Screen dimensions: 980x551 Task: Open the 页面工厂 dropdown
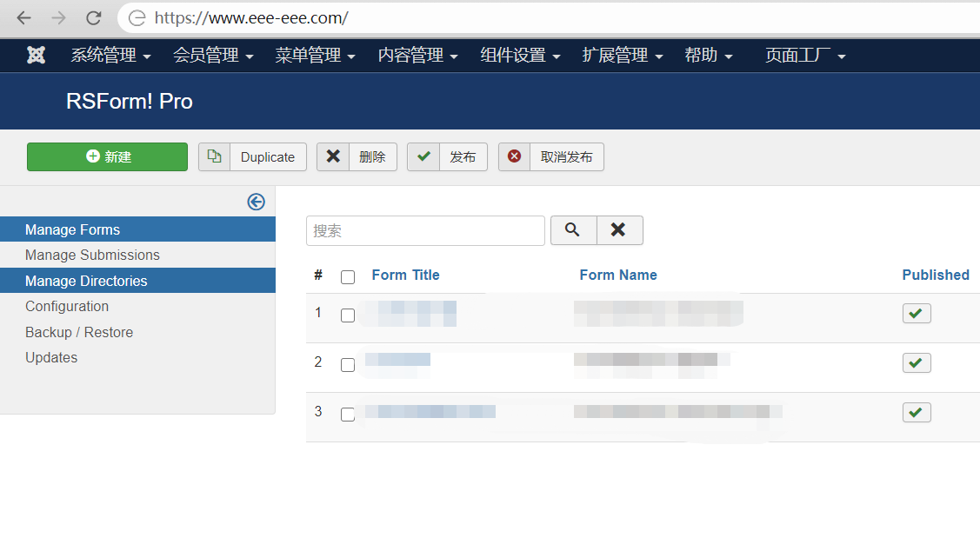tap(805, 56)
